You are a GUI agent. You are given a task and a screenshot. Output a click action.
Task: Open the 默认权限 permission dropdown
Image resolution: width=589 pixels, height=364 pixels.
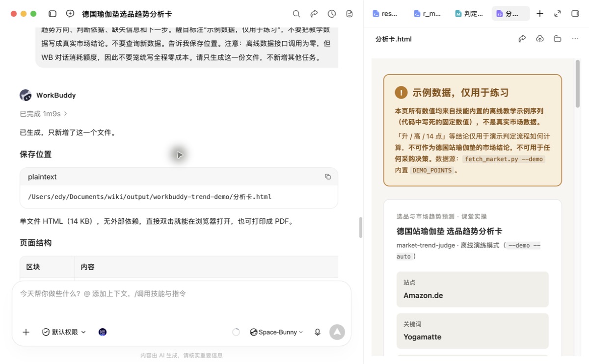coord(64,332)
